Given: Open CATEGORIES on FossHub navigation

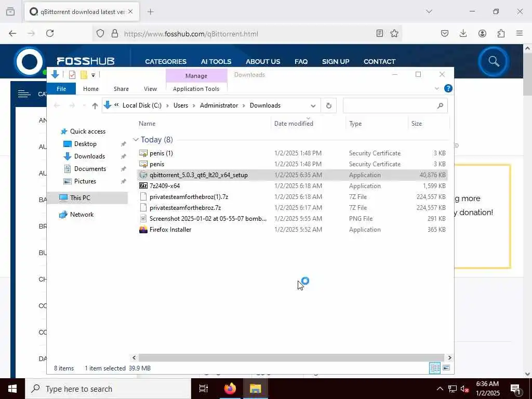Looking at the screenshot, I should (166, 62).
